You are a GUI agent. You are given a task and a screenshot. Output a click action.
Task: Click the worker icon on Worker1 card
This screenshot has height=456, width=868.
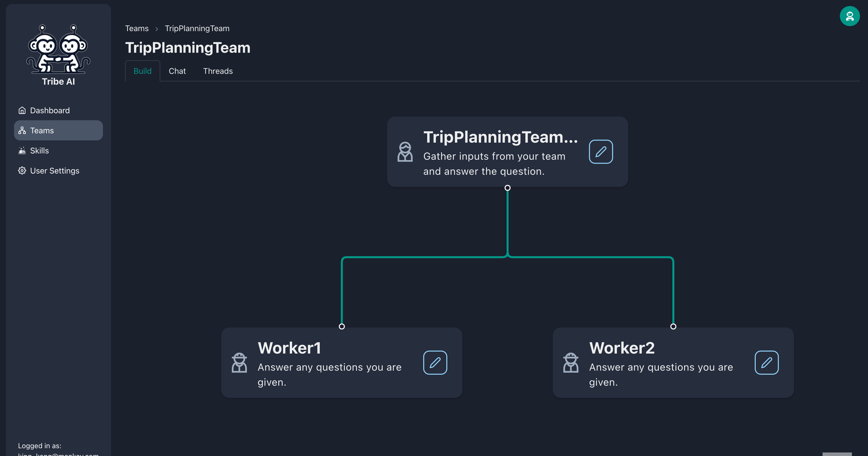[x=239, y=363]
